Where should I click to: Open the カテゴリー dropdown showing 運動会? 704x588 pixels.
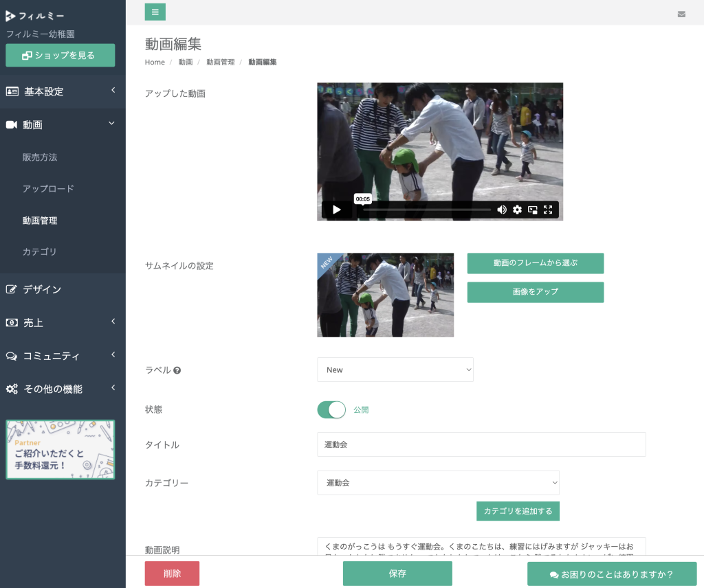[x=438, y=483]
